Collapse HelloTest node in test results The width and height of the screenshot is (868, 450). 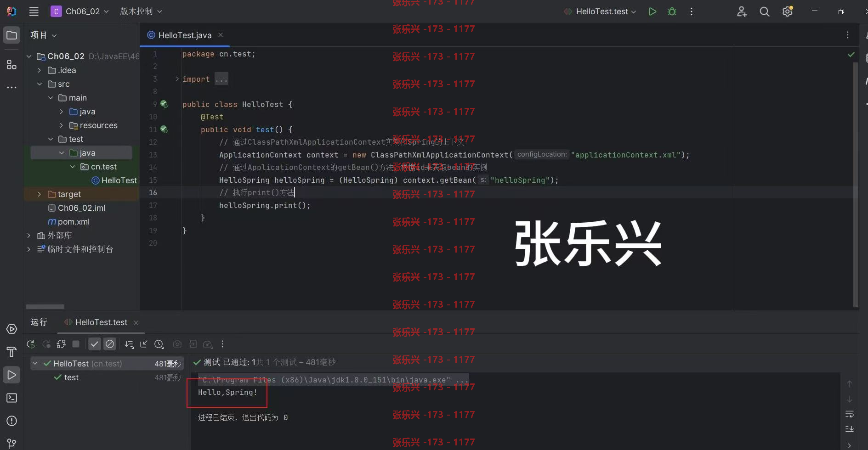tap(35, 363)
